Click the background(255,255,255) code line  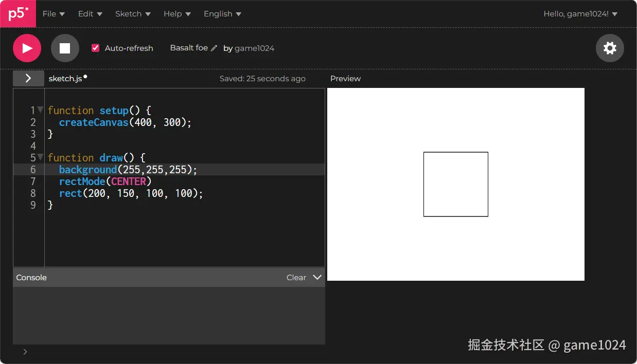click(x=128, y=170)
